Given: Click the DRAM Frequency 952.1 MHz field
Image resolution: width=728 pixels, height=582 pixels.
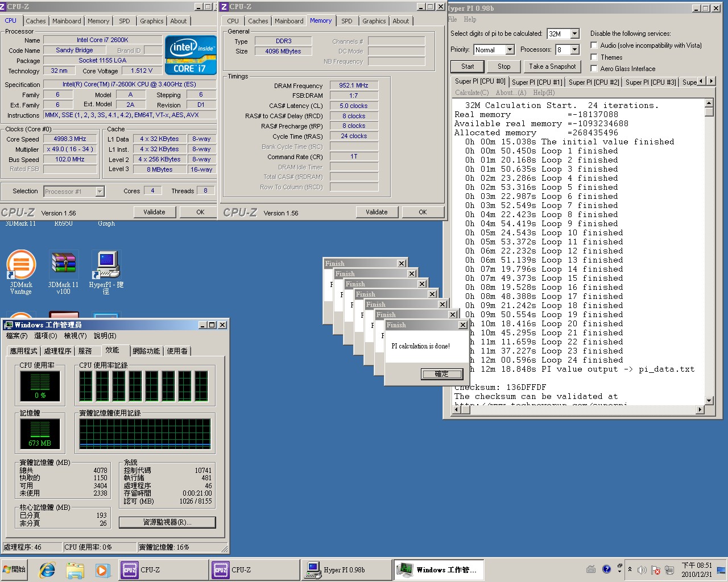Looking at the screenshot, I should (354, 86).
